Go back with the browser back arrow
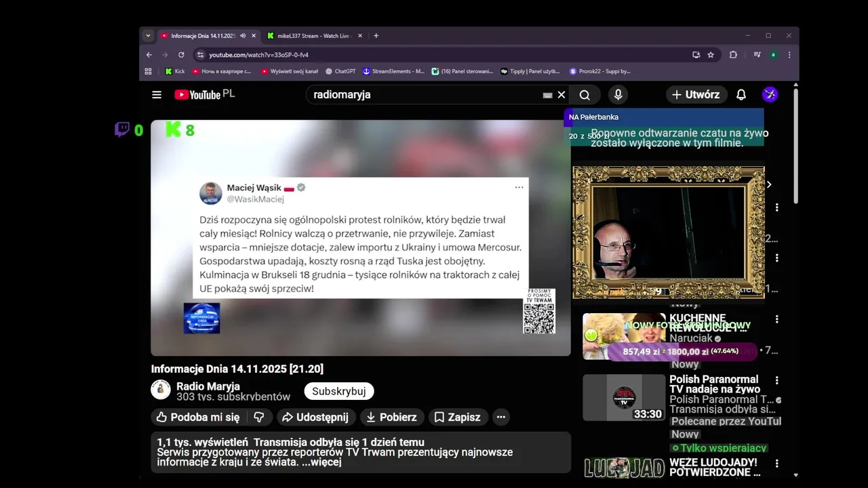The image size is (868, 488). [149, 55]
